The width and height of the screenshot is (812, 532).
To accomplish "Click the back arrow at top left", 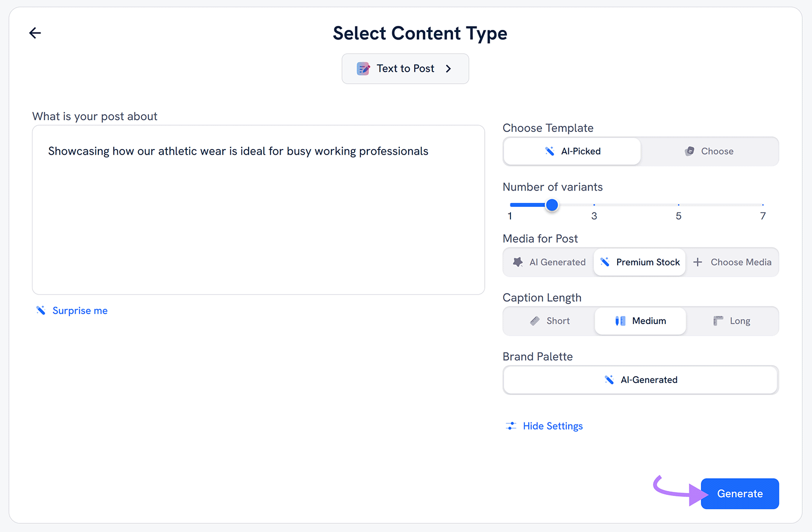I will point(35,32).
